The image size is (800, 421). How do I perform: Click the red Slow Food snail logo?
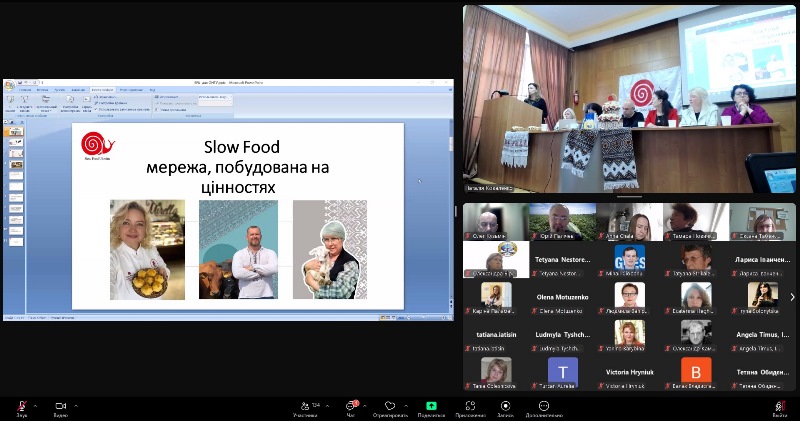click(97, 144)
